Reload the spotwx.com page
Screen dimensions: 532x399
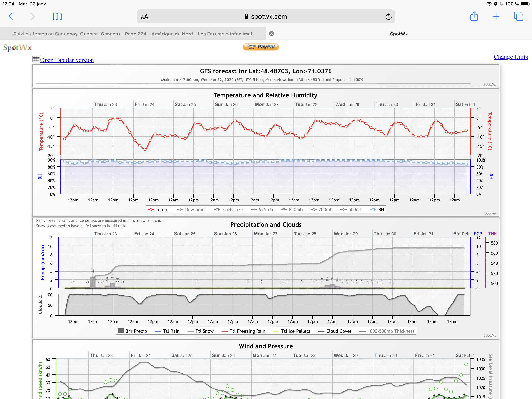click(x=388, y=17)
